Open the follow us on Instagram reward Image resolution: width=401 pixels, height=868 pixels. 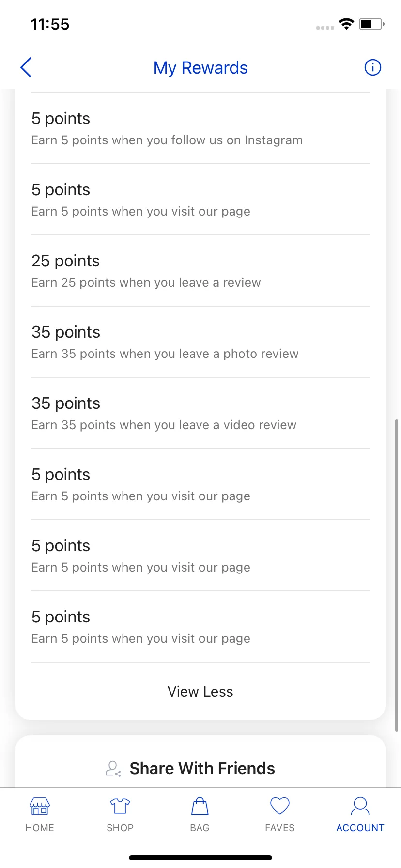[200, 128]
